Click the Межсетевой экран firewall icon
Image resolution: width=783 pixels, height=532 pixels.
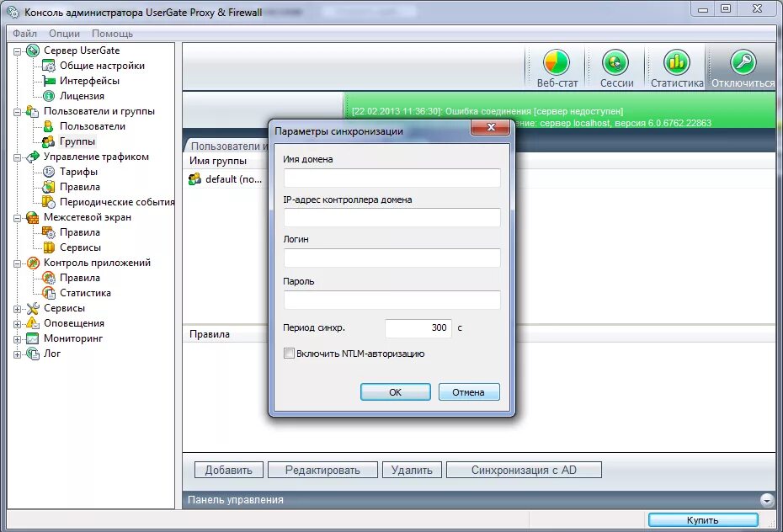pyautogui.click(x=33, y=217)
